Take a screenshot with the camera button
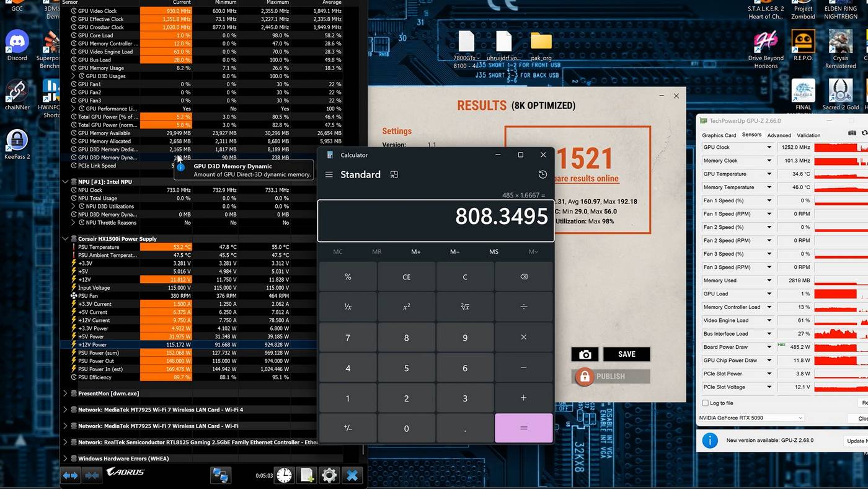868x489 pixels. click(585, 354)
